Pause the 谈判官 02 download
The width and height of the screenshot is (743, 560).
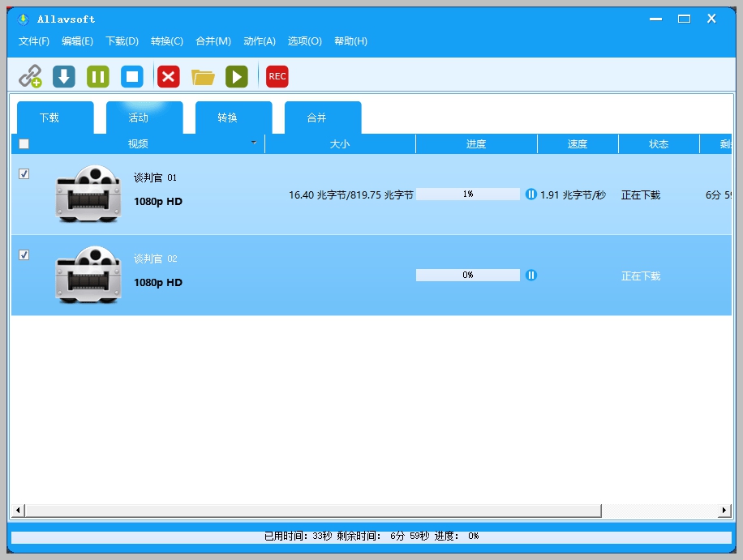(x=531, y=275)
